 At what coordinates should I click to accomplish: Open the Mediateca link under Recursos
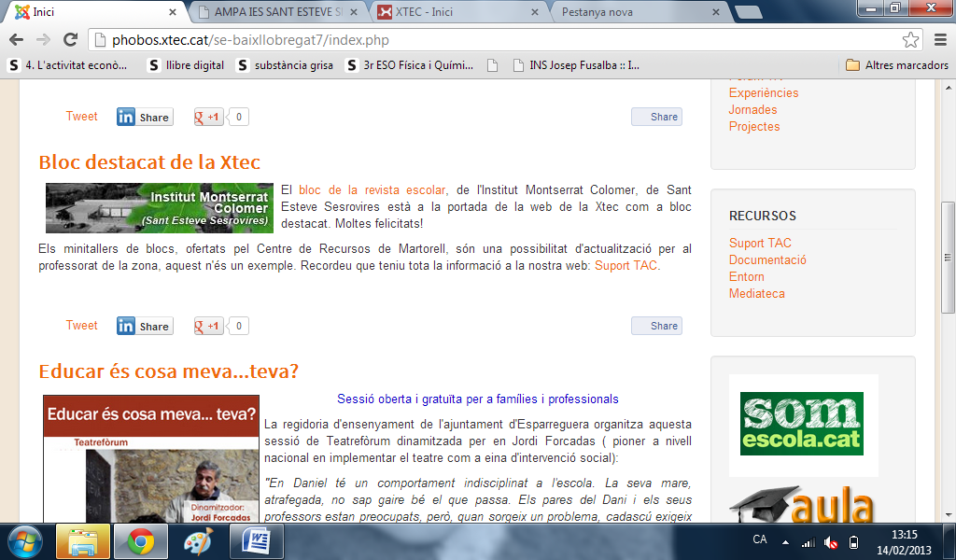click(756, 294)
